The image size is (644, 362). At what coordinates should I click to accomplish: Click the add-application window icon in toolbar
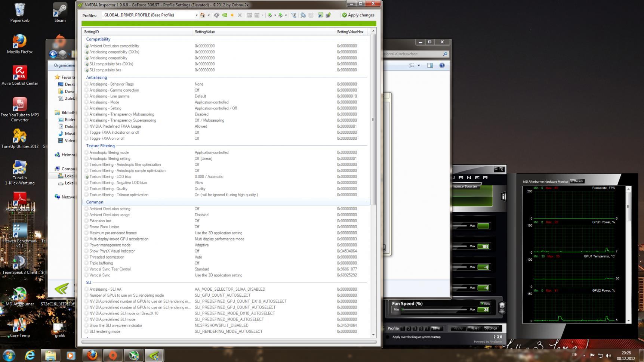pos(320,15)
